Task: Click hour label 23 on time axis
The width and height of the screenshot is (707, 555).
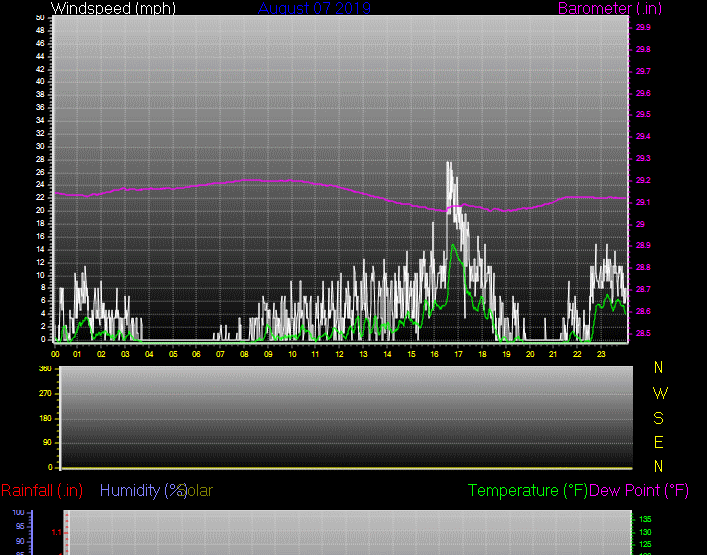Action: click(x=601, y=354)
